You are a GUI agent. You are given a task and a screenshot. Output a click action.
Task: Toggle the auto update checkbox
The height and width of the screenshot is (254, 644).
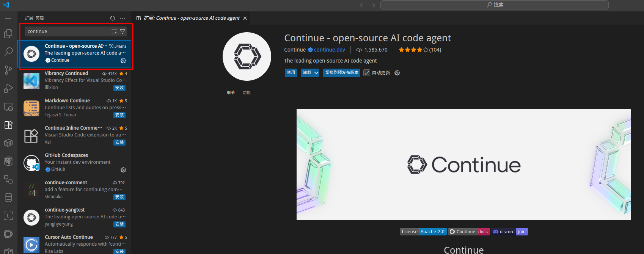[367, 73]
